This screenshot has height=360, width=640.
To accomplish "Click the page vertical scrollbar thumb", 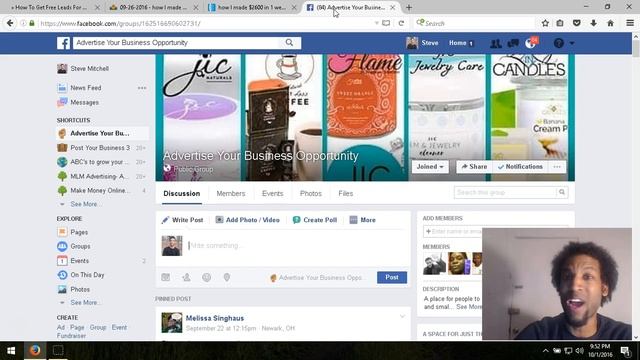I will coord(636,48).
